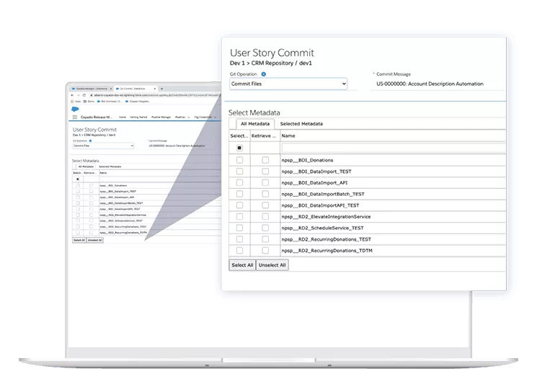Check the Retrieve box for npsp__BDI_DataImportAPI_TEST in the enlarged panel

coord(265,205)
